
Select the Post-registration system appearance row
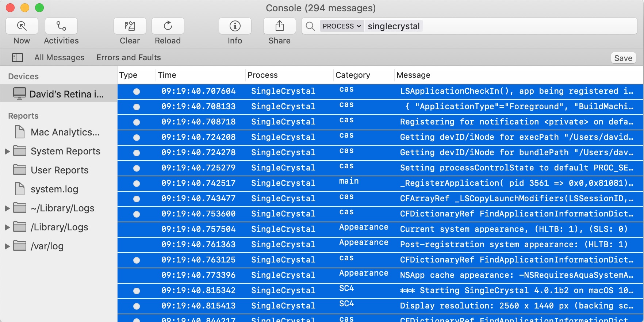point(380,245)
